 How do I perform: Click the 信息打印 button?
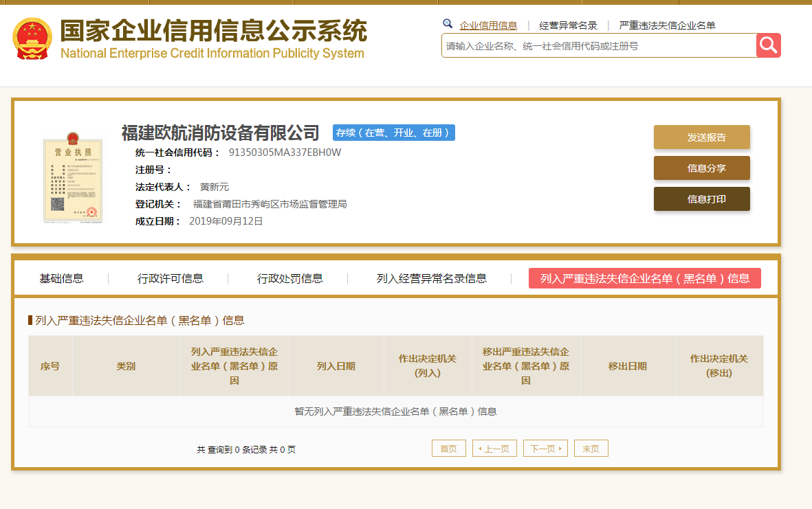pos(702,199)
